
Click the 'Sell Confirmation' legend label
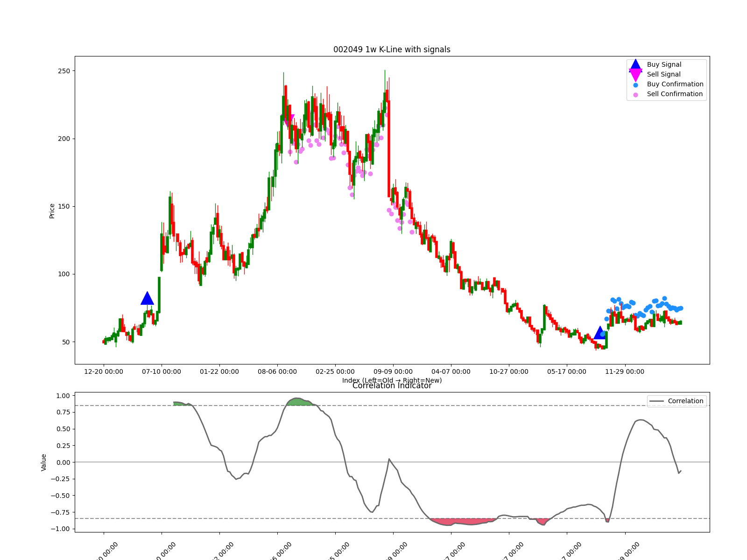(x=675, y=94)
